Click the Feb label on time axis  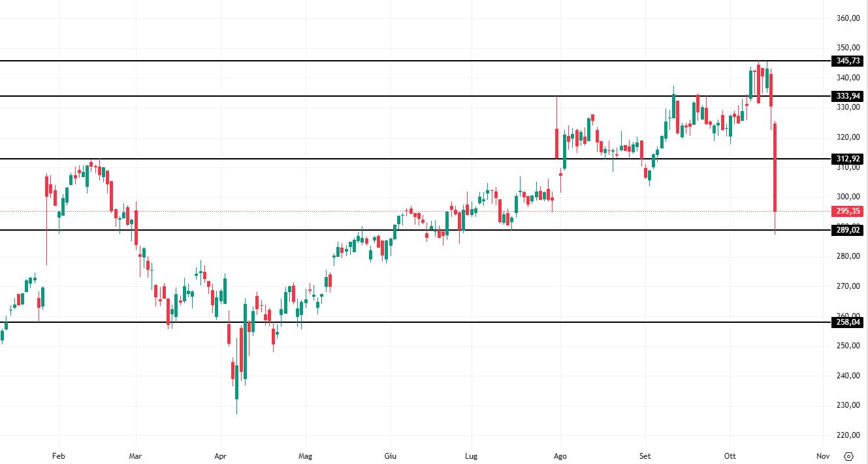click(59, 456)
